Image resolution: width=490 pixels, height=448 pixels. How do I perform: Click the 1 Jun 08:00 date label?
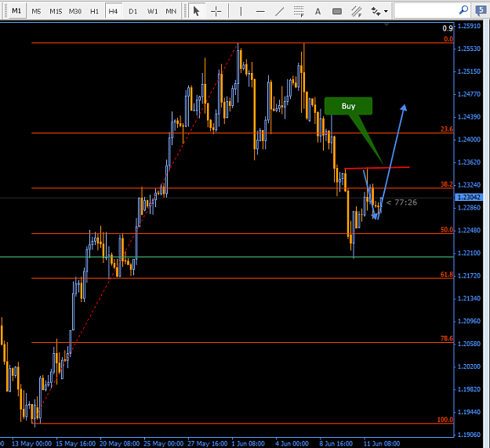point(248,443)
